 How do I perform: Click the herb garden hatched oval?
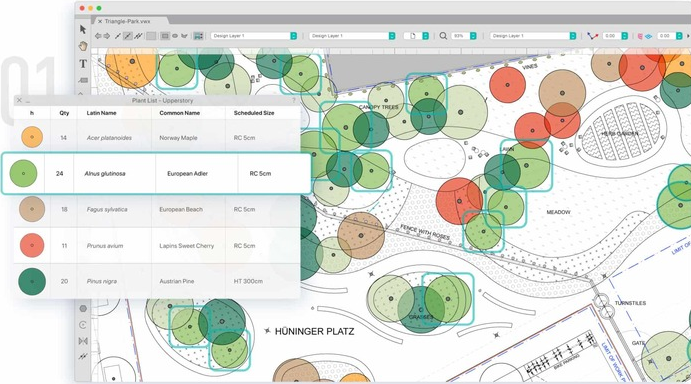click(620, 133)
